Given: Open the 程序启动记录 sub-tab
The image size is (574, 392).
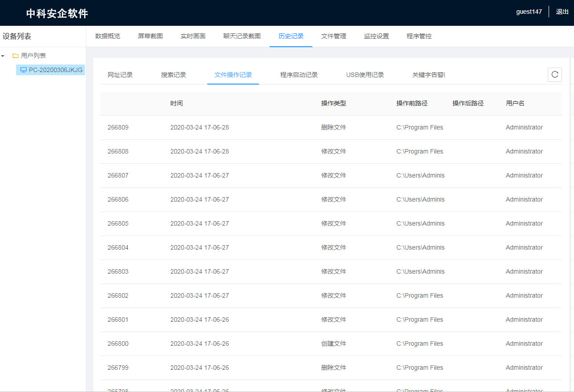Looking at the screenshot, I should click(299, 75).
